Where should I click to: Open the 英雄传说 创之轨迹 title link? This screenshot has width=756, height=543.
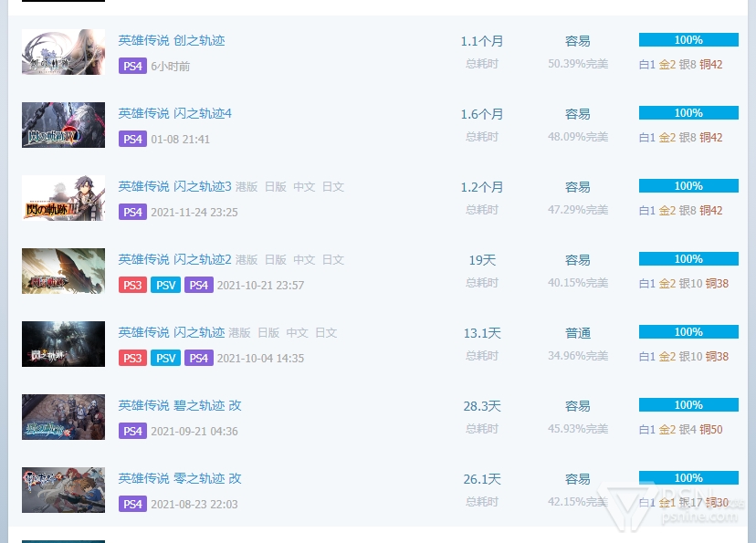(172, 40)
